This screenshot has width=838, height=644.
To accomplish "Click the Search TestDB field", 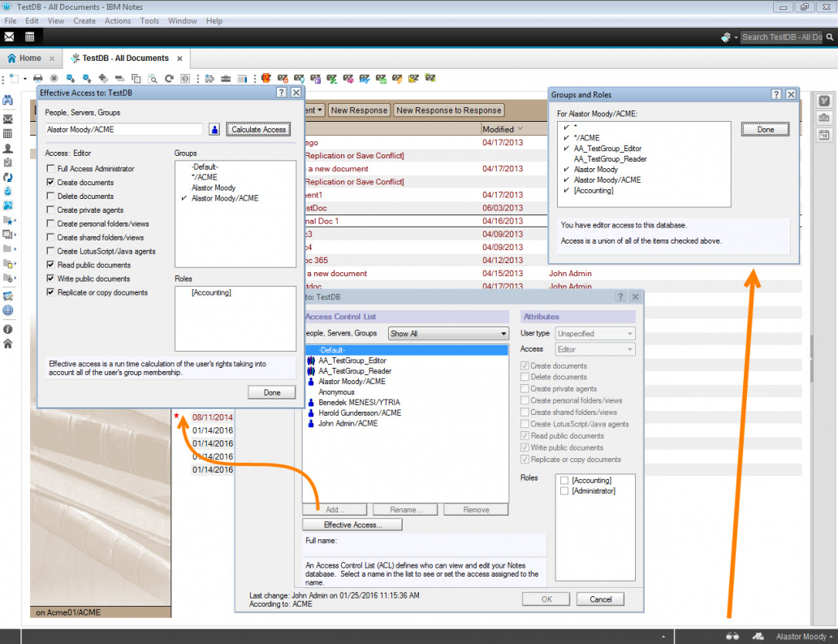I will 782,37.
